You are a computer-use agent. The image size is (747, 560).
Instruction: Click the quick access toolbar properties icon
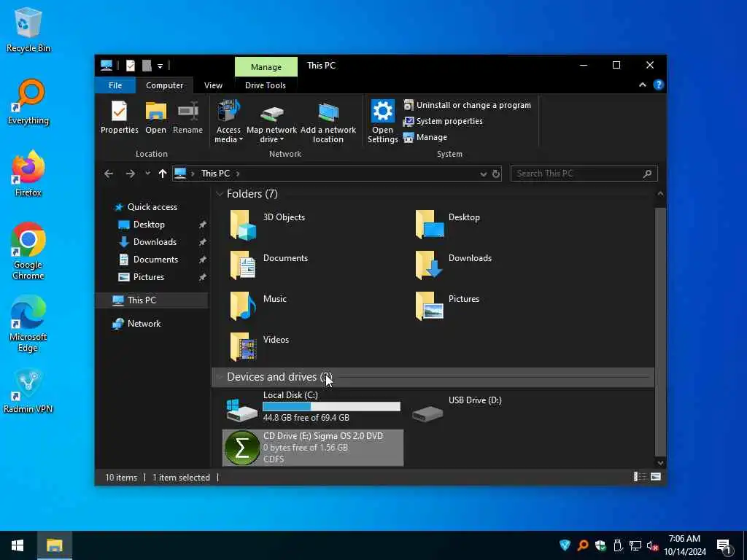pyautogui.click(x=130, y=66)
